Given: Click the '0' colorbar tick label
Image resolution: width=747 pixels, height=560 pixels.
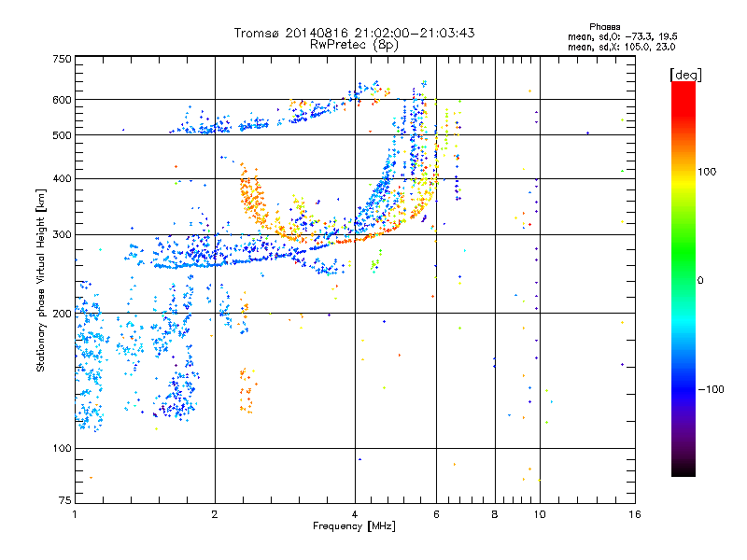Looking at the screenshot, I should click(x=700, y=281).
